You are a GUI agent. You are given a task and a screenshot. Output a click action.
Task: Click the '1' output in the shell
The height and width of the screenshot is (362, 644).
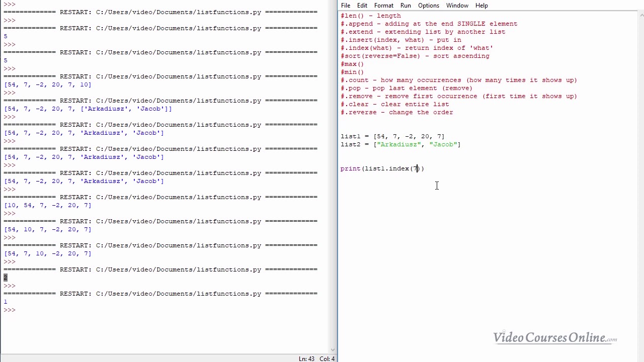[6, 302]
